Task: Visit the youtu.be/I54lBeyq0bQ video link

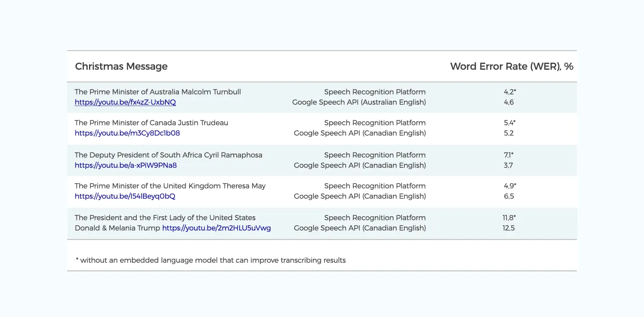Action: (125, 196)
